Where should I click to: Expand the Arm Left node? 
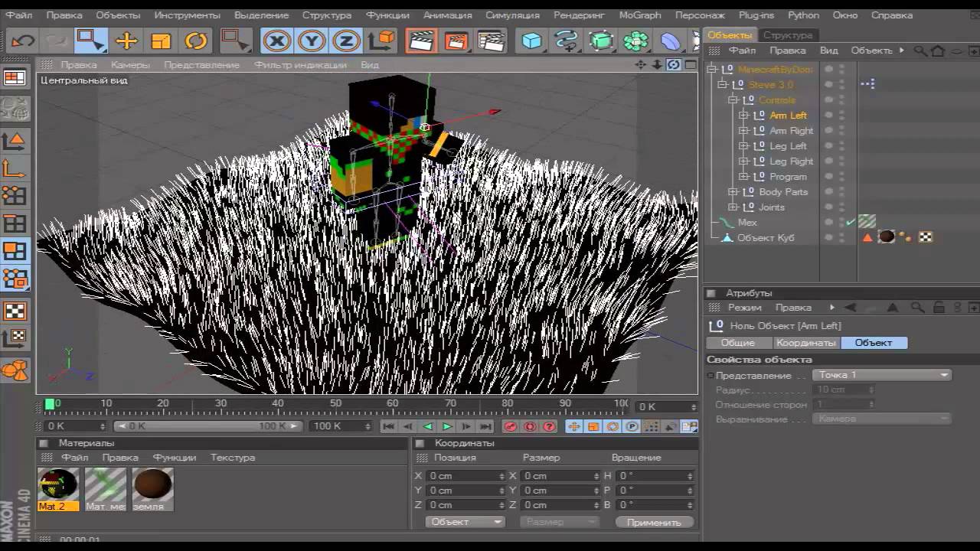point(743,115)
